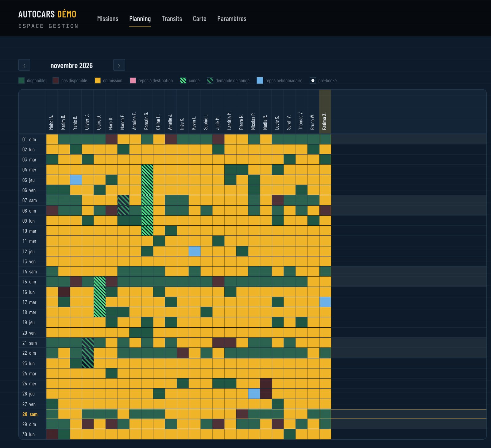The width and height of the screenshot is (491, 448).
Task: Open Manon E.'s leave request on 07 sam
Action: coord(123,200)
